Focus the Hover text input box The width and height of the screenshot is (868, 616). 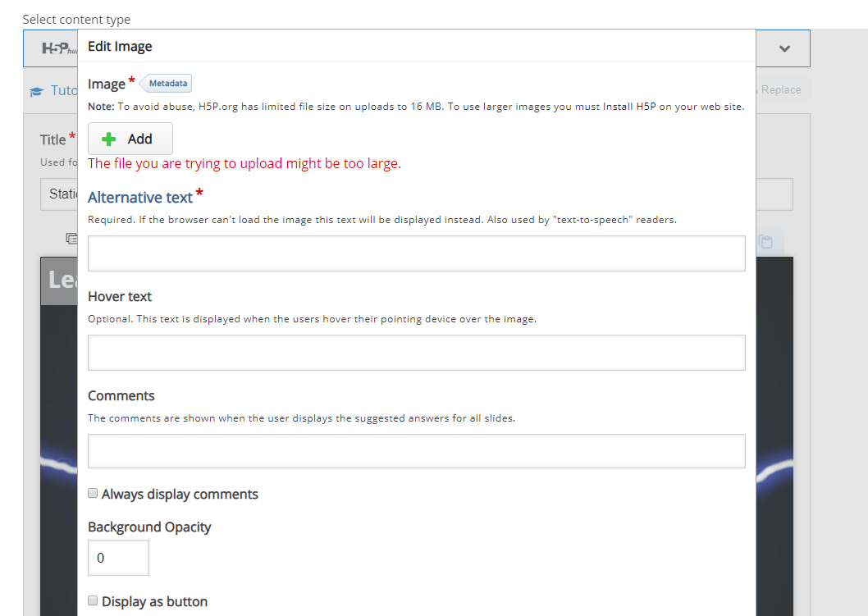tap(416, 353)
